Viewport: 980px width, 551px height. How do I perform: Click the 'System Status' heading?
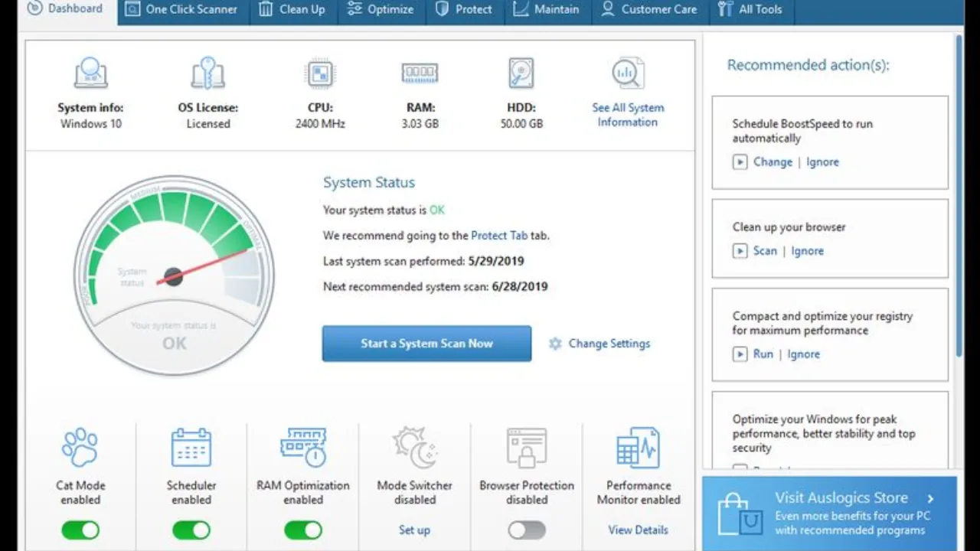point(369,183)
